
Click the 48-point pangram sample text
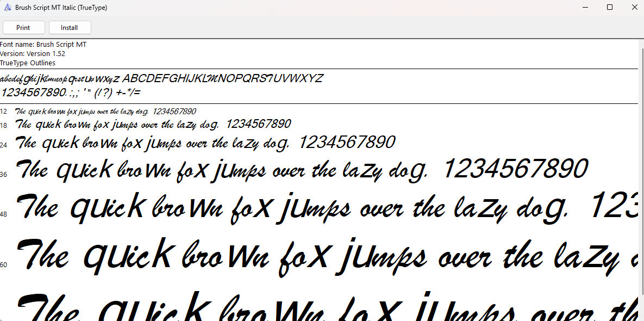pyautogui.click(x=327, y=207)
